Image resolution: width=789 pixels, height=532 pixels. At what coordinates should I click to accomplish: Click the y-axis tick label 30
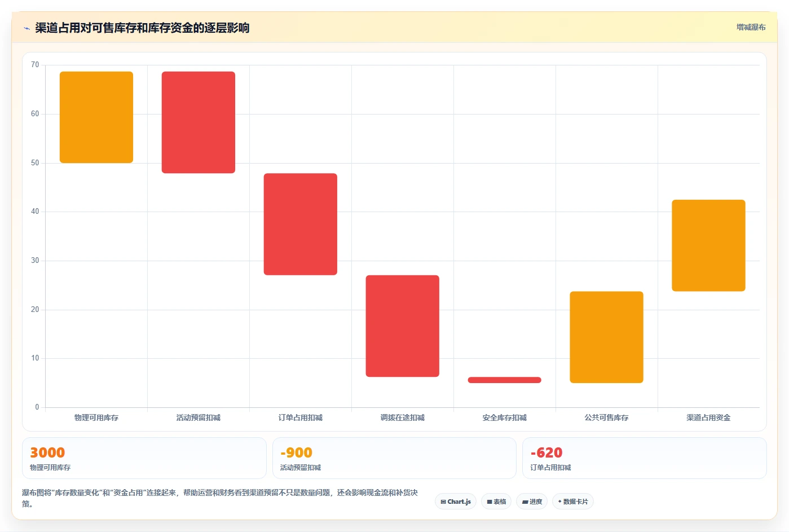click(35, 261)
